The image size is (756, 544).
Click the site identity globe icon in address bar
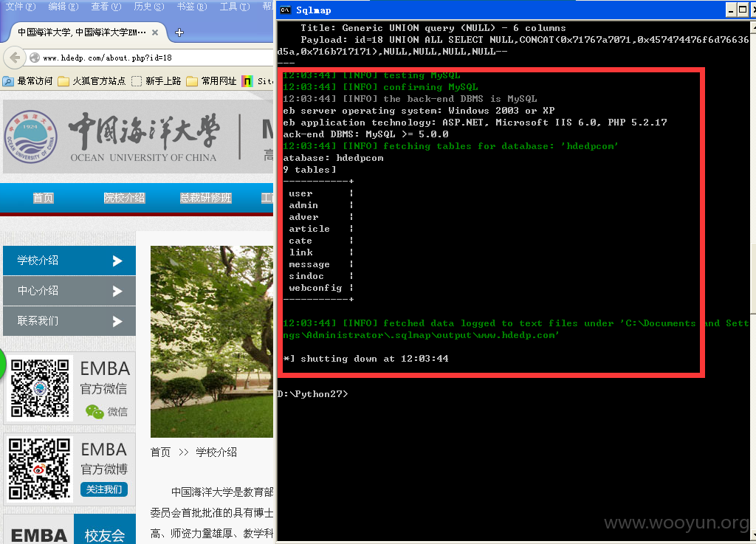[35, 58]
